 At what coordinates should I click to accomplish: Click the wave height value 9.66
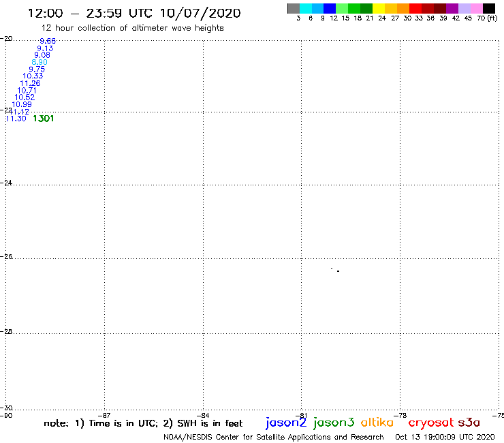pos(48,41)
